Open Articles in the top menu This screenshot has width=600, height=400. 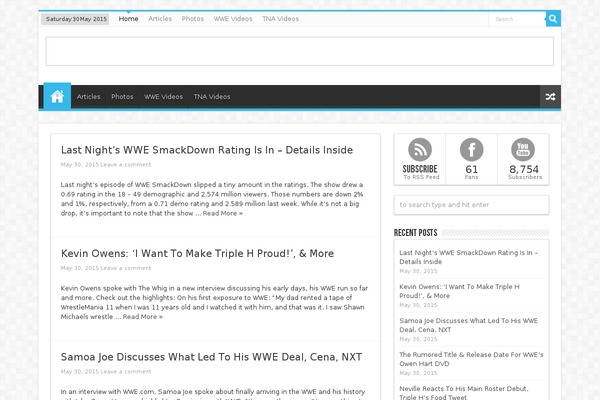(160, 19)
